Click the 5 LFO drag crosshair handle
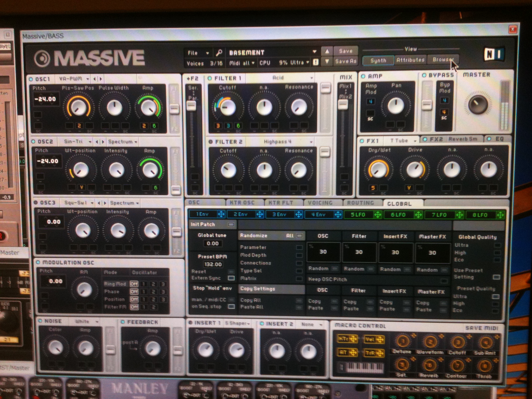The width and height of the screenshot is (532, 399). (378, 215)
